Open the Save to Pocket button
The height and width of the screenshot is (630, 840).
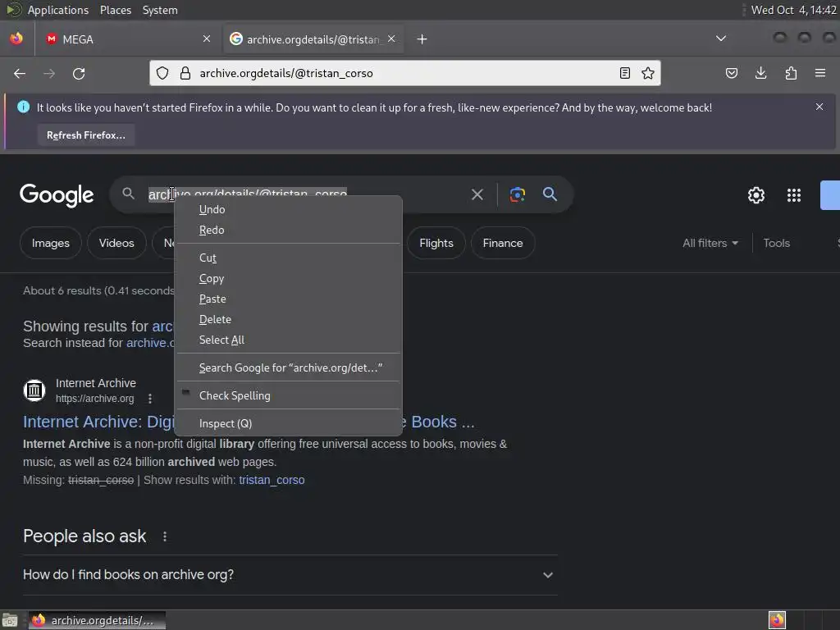pos(731,73)
